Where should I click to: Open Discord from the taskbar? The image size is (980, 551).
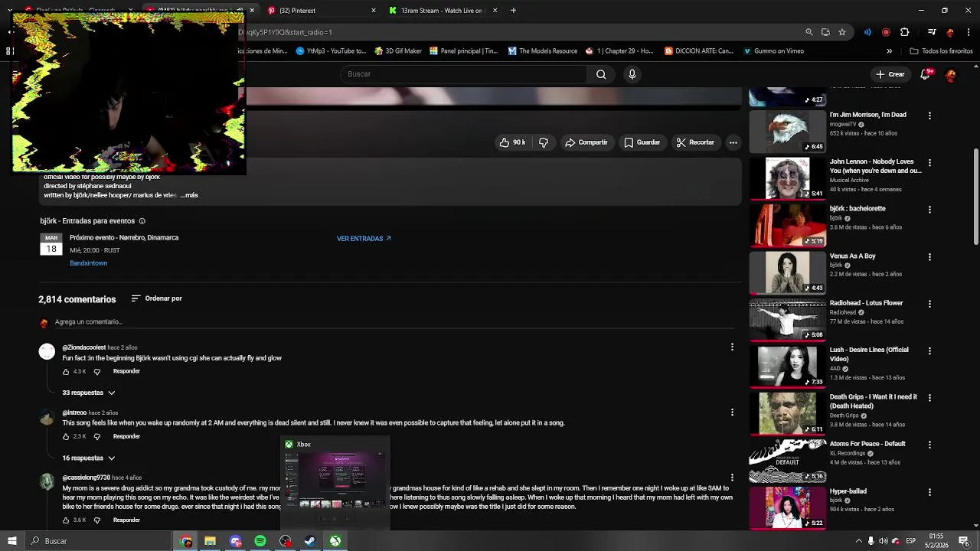pos(236,541)
